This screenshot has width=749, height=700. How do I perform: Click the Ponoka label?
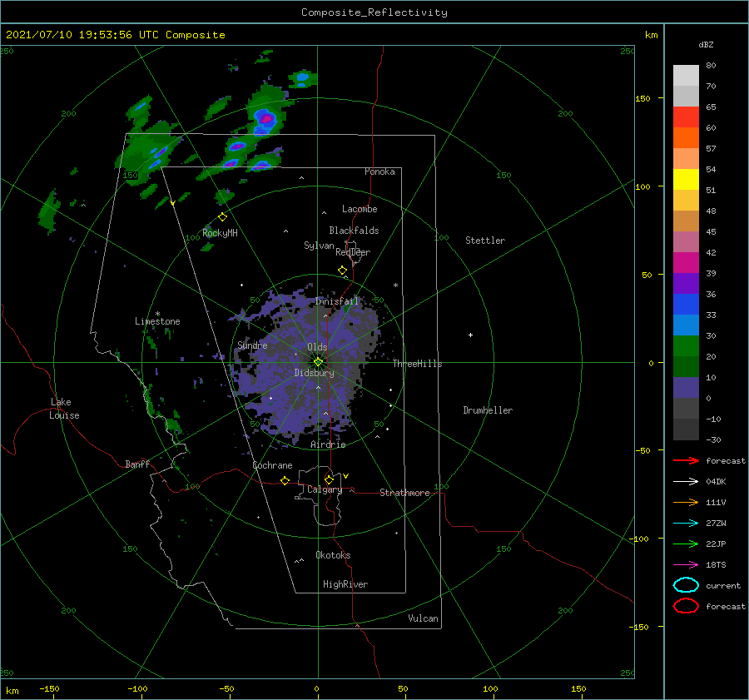coord(379,171)
